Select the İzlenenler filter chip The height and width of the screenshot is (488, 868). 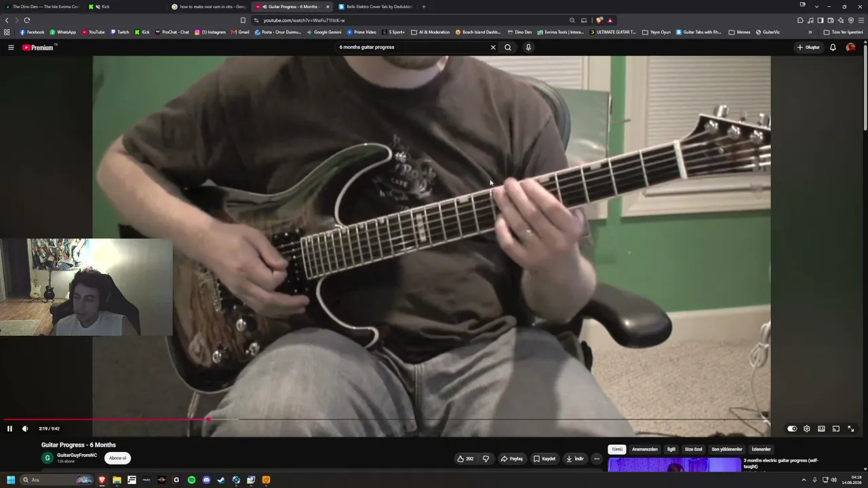pos(762,449)
